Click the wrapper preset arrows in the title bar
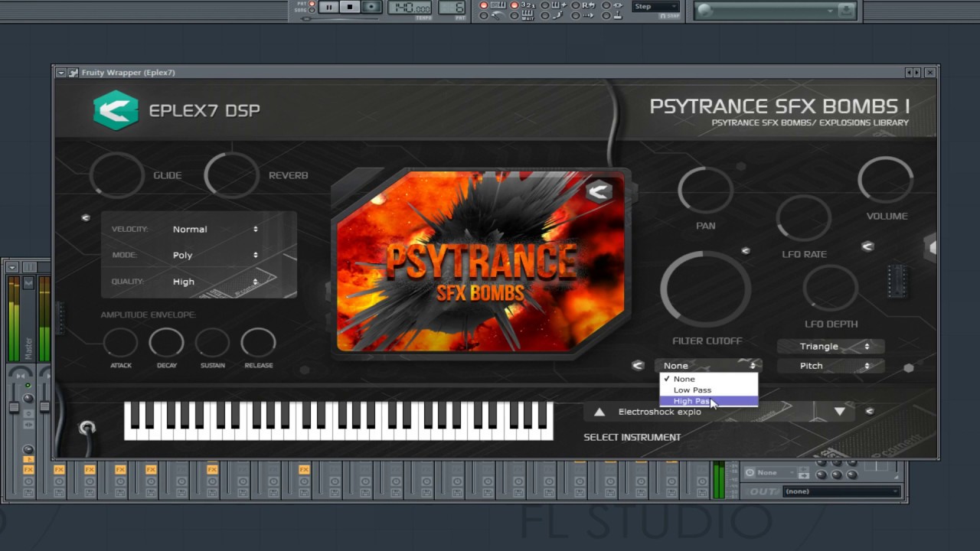 point(913,73)
